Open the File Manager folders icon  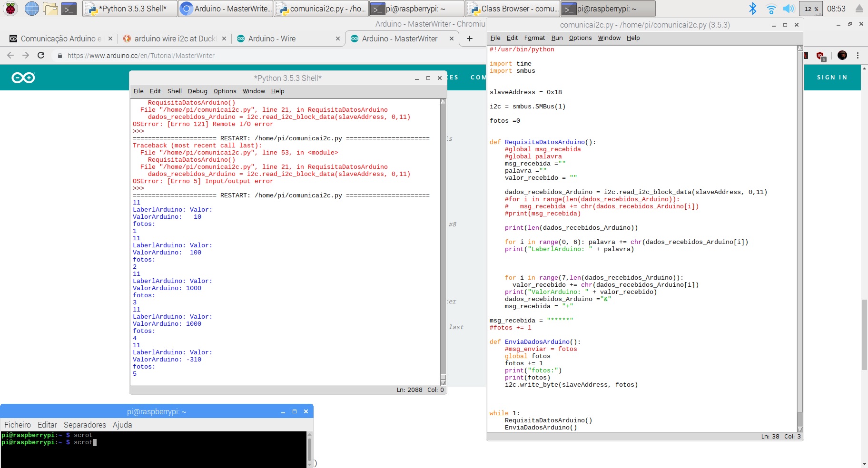point(50,9)
